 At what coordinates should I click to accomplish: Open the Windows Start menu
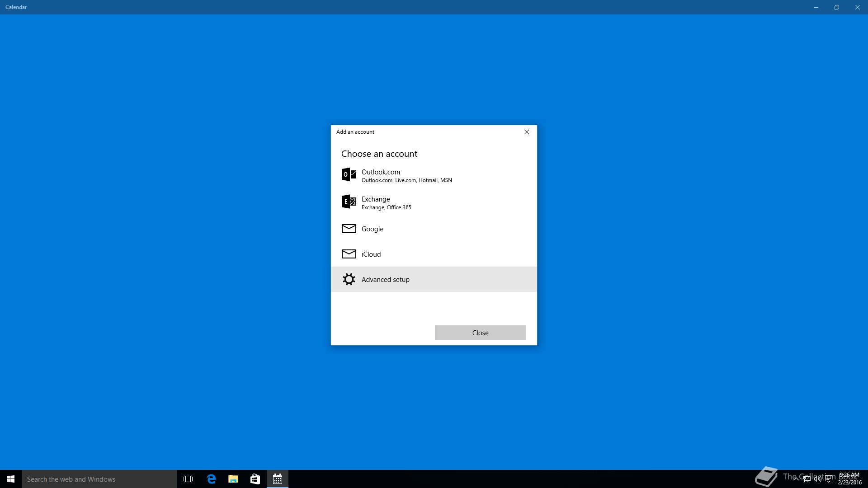11,479
